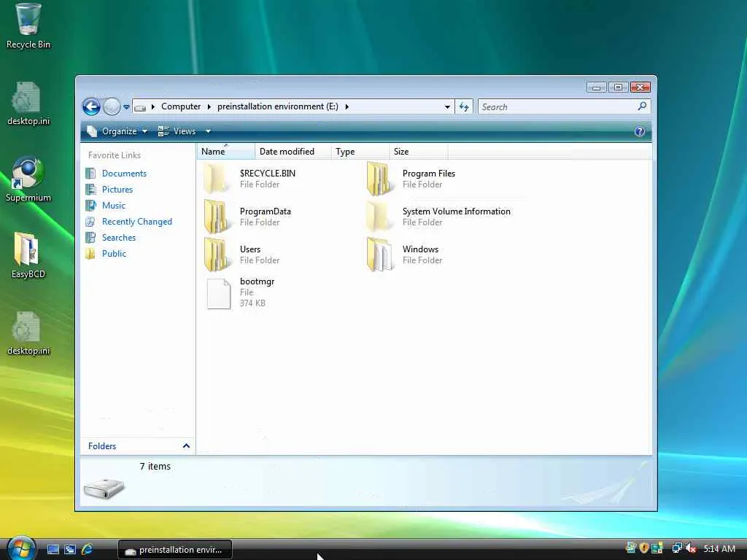This screenshot has width=747, height=560.
Task: Select the Supermium desktop shortcut
Action: [28, 180]
